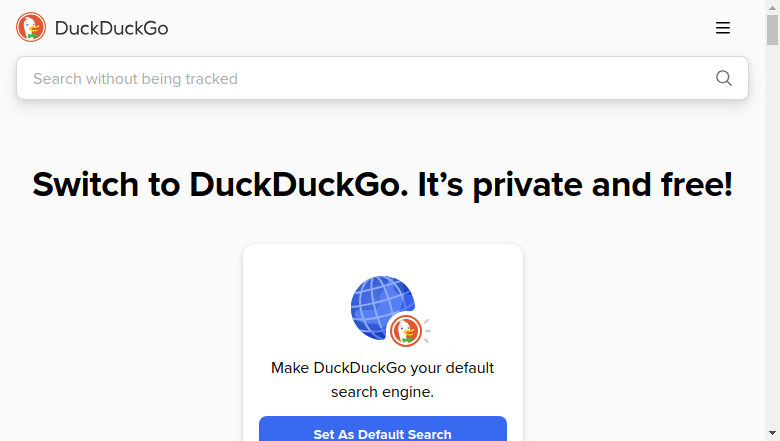Click the DuckDuckGo duck logo icon
Screen dimensions: 780x441
(x=31, y=27)
